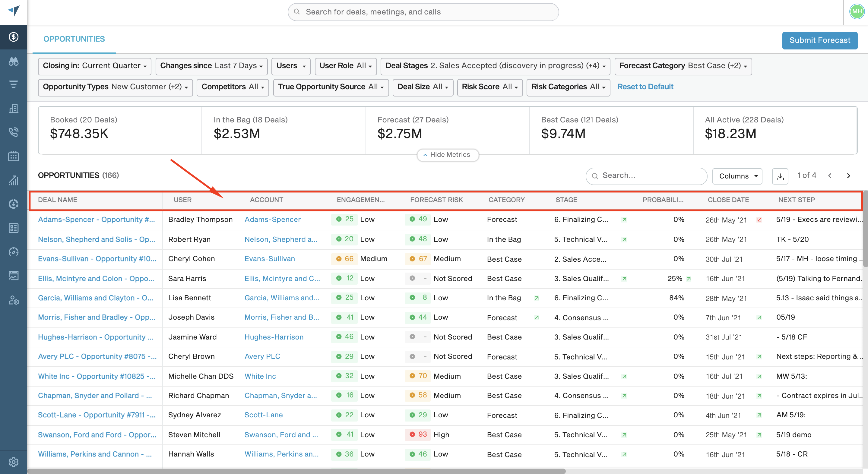
Task: Open the presentation board sidebar icon
Action: coord(14,276)
